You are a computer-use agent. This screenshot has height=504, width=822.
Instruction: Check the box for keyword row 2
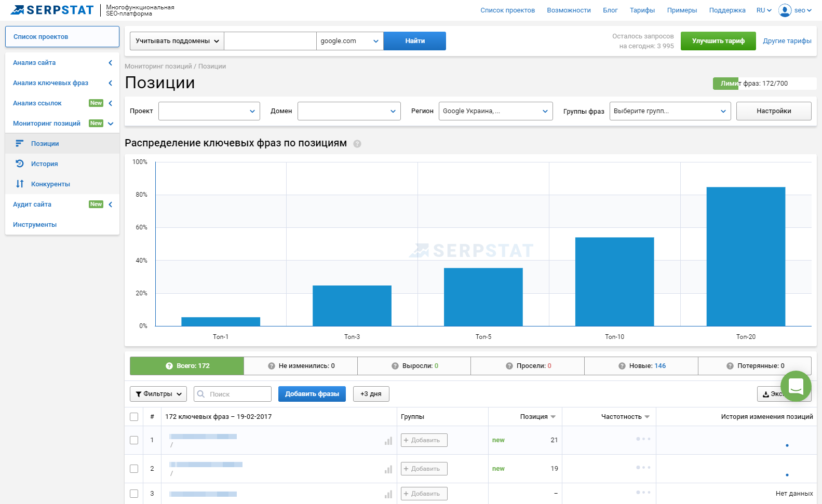pos(134,469)
